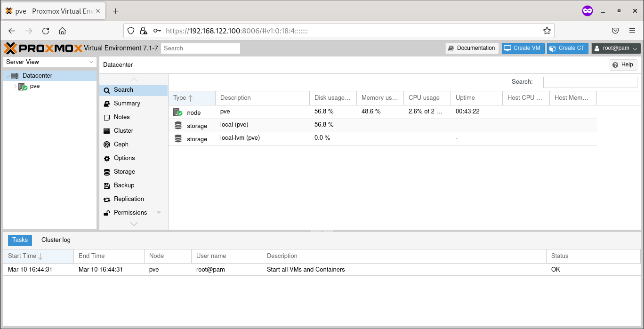Click the Host CPU column header
This screenshot has width=644, height=329.
pyautogui.click(x=526, y=98)
